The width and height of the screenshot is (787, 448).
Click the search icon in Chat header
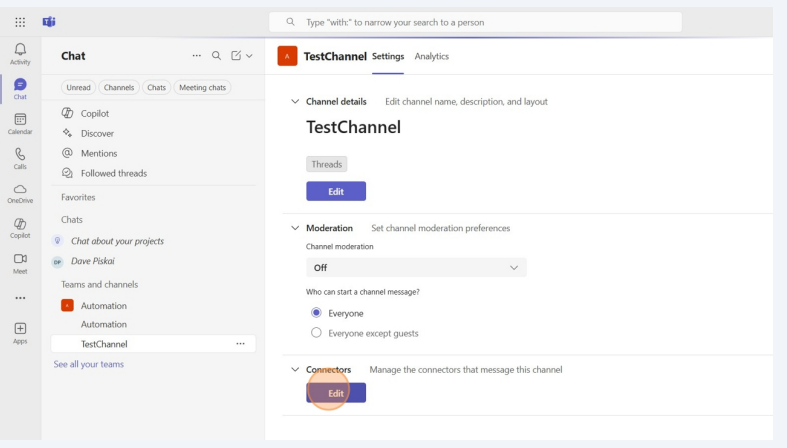[x=216, y=56]
